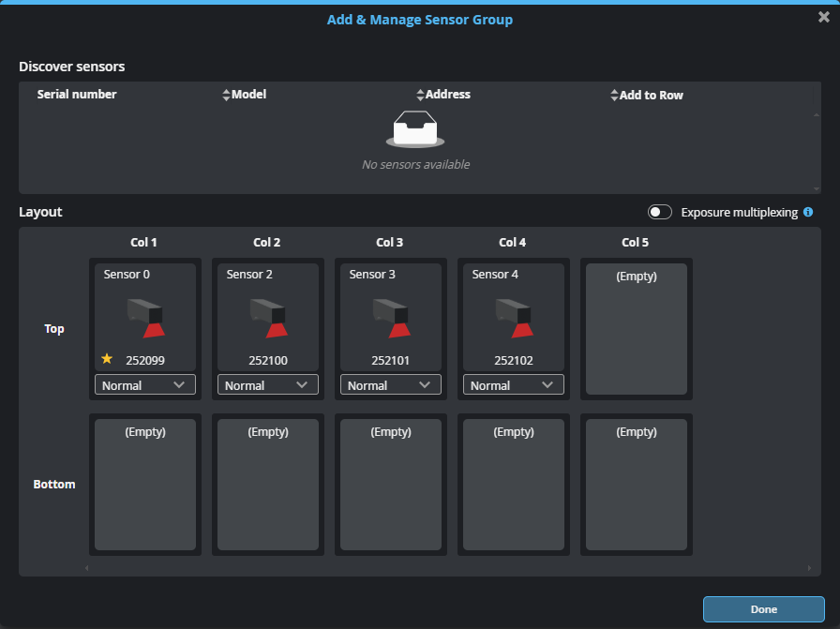Screen dimensions: 840x629
Task: Sort by Address column header
Action: click(447, 95)
